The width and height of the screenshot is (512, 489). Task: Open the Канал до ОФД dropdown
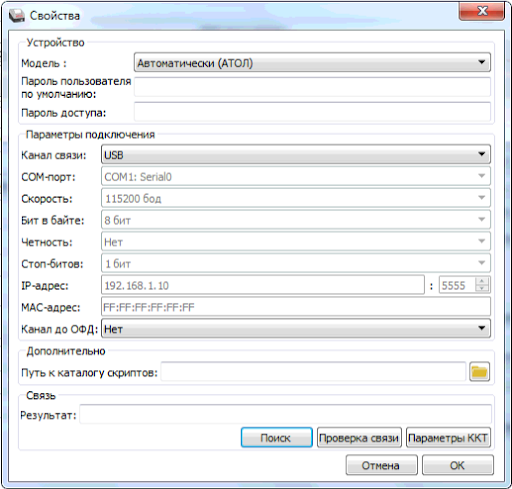296,329
